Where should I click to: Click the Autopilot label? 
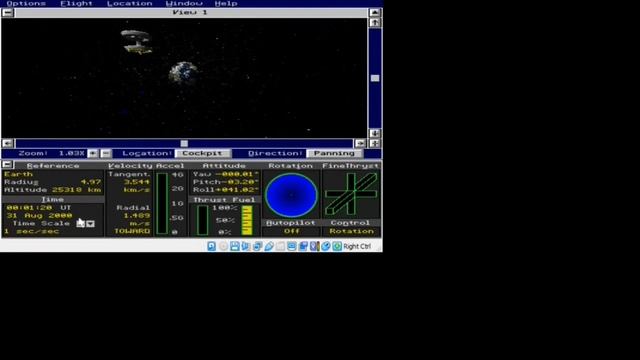(x=291, y=223)
